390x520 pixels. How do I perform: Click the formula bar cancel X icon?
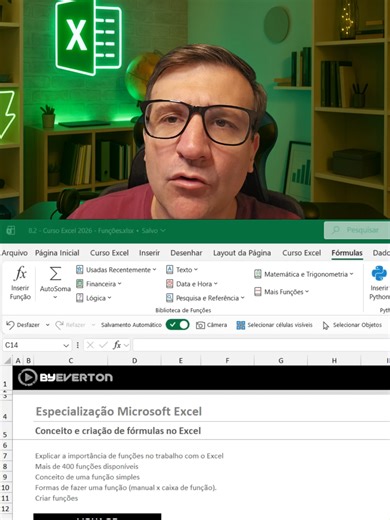[90, 345]
